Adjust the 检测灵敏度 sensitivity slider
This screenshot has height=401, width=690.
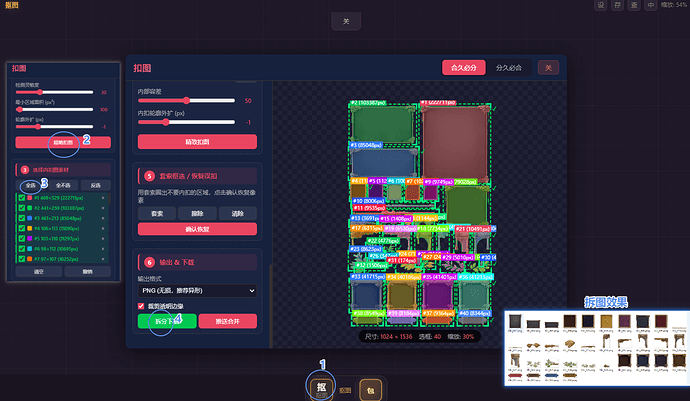55,92
